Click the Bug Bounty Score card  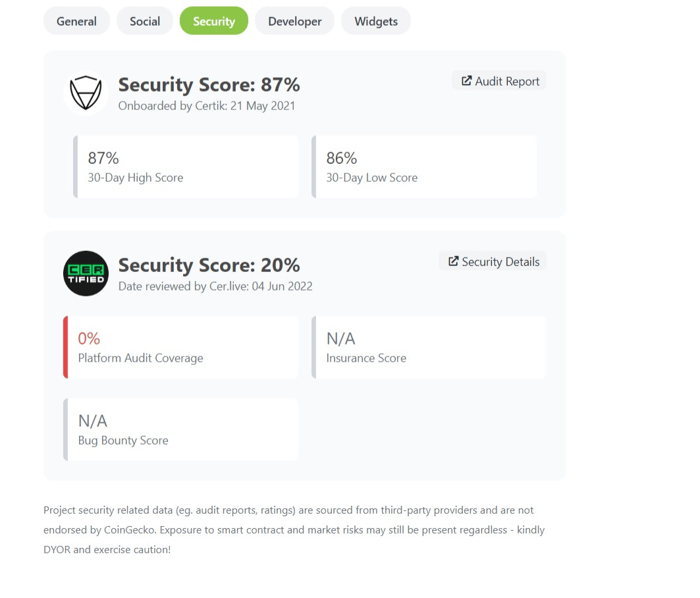(182, 429)
